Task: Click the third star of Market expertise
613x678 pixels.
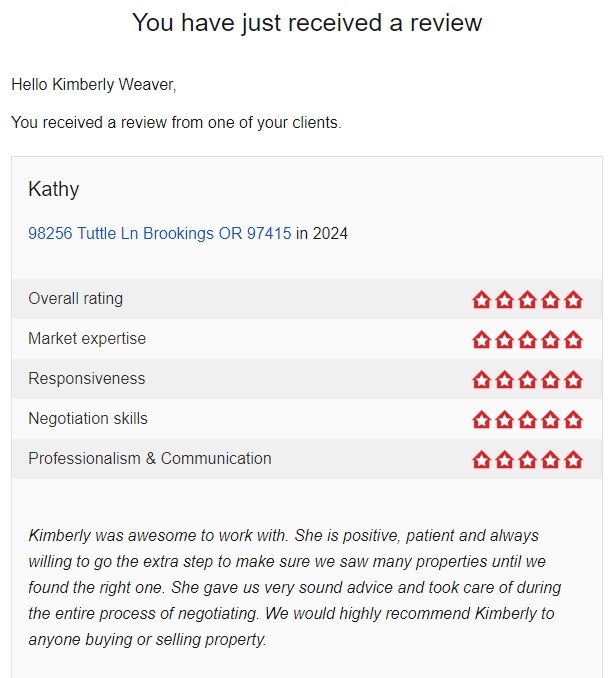Action: (x=527, y=340)
